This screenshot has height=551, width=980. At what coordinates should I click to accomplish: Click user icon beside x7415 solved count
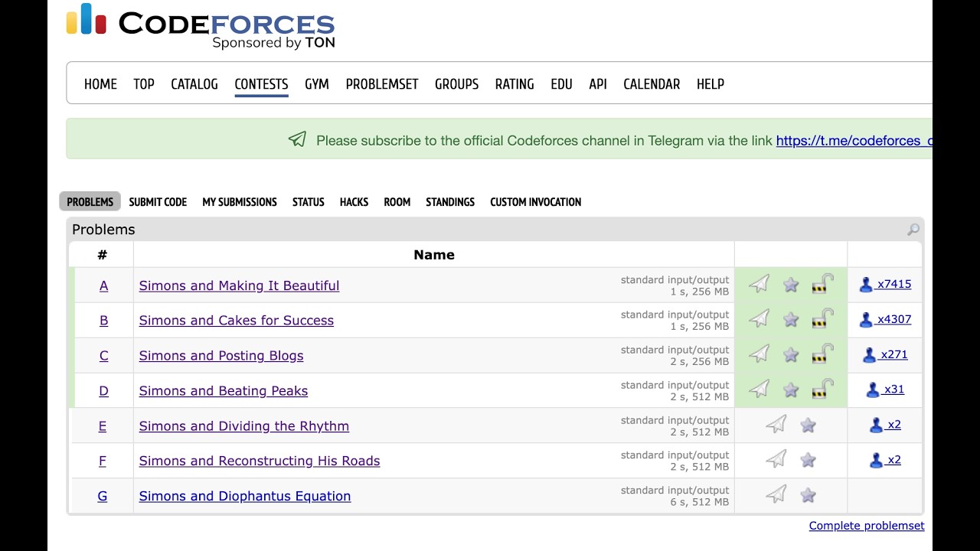tap(866, 285)
